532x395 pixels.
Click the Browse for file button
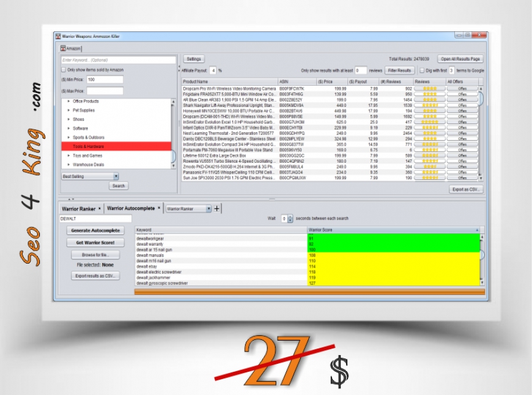[95, 255]
